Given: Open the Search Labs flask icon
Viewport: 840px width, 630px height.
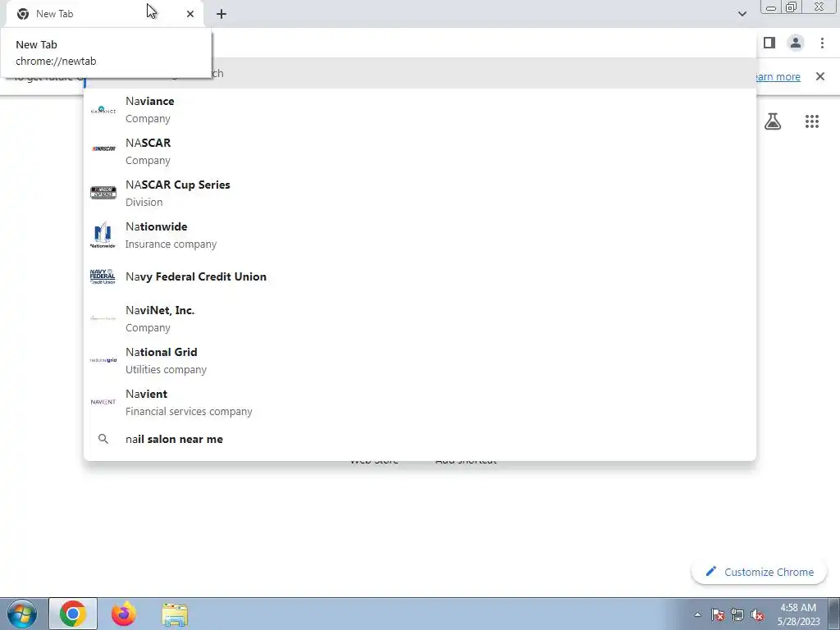Looking at the screenshot, I should click(773, 121).
